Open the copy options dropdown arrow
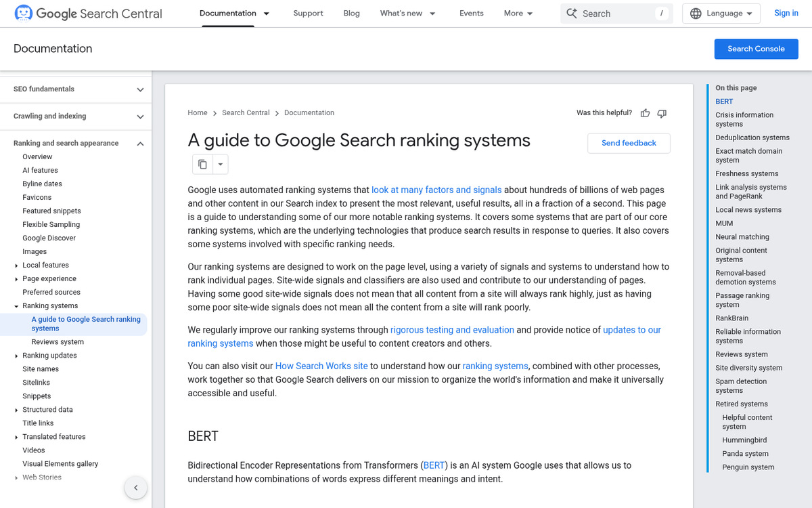The height and width of the screenshot is (508, 812). pyautogui.click(x=220, y=164)
